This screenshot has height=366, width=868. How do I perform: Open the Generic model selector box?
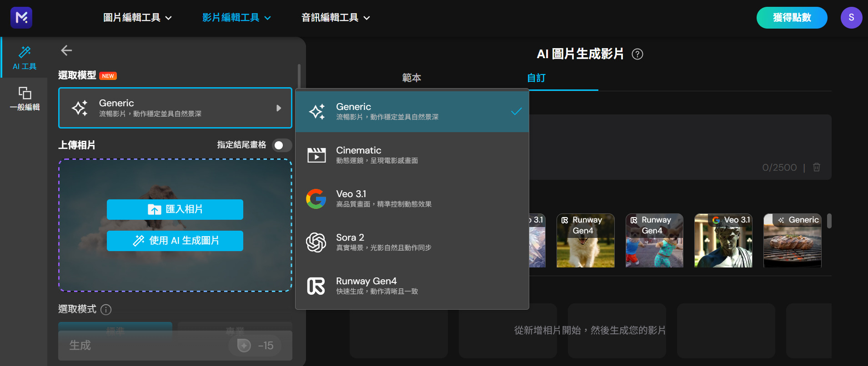click(175, 108)
